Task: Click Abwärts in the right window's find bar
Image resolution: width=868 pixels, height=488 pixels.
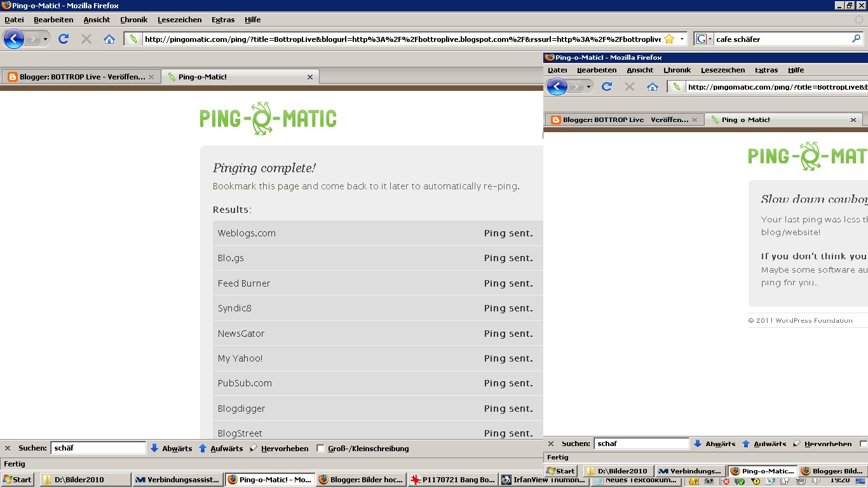Action: [714, 444]
